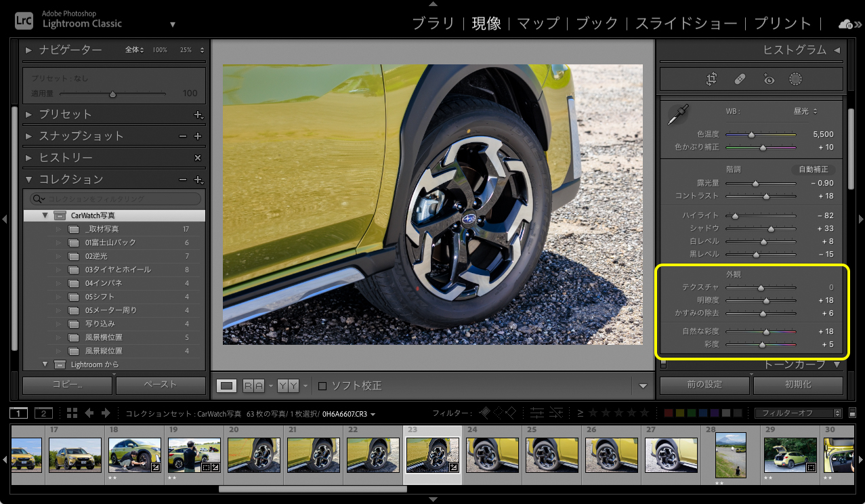This screenshot has height=504, width=865.
Task: Click the exposure (露光量) slider handle
Action: point(756,184)
